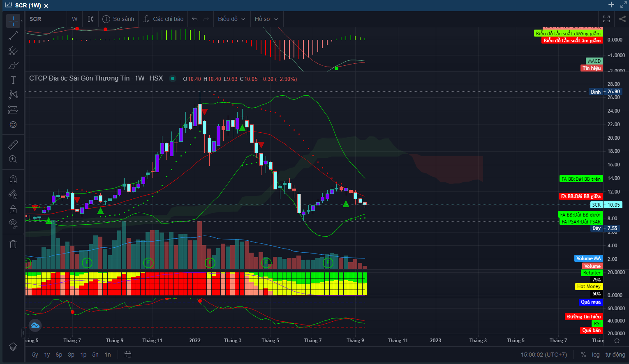Click the Quá bán oversold label

coord(592,330)
